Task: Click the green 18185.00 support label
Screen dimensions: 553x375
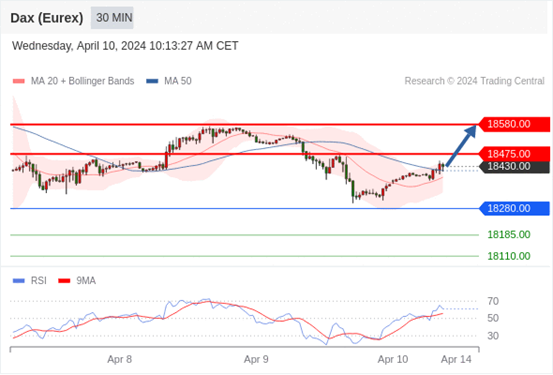Action: coord(509,235)
